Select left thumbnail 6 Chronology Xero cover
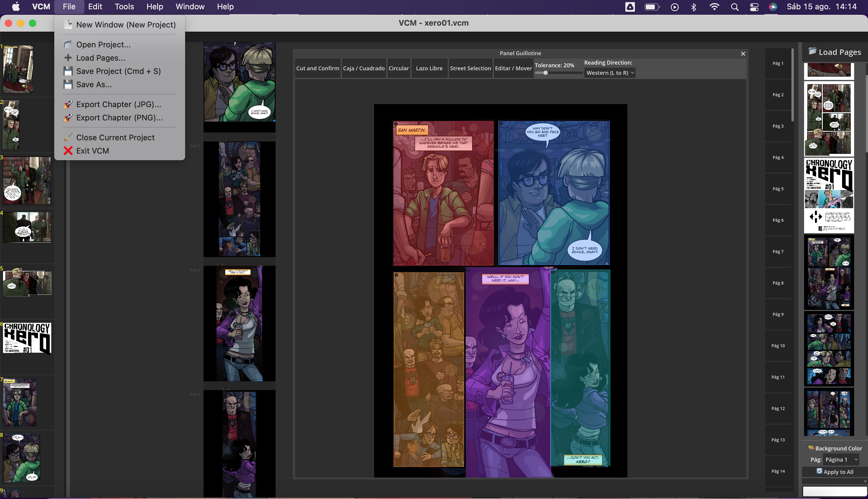This screenshot has width=868, height=499. tap(27, 338)
